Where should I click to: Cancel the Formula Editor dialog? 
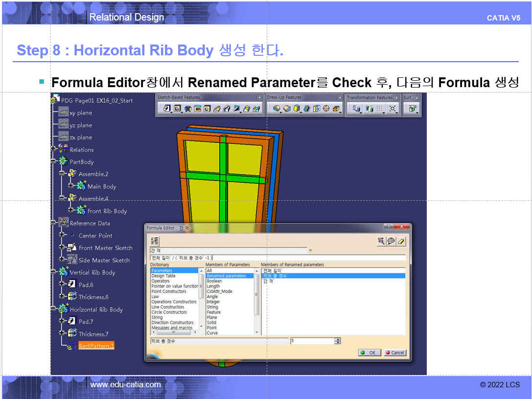point(394,352)
